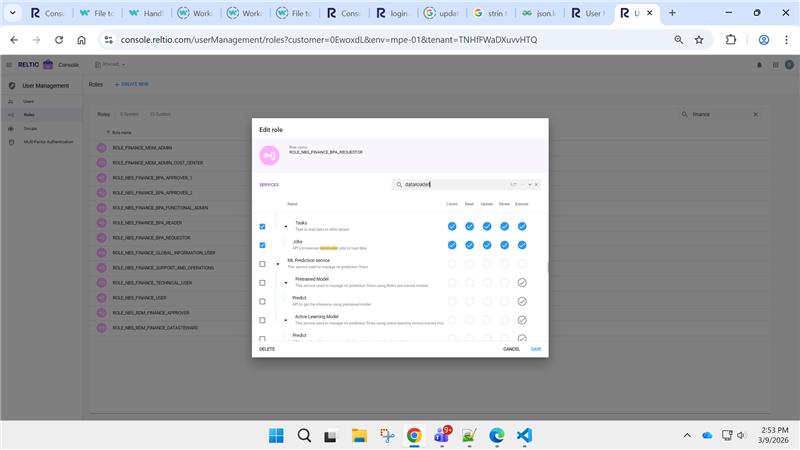Bookmark this page with the star
The height and width of the screenshot is (450, 800).
(x=699, y=40)
